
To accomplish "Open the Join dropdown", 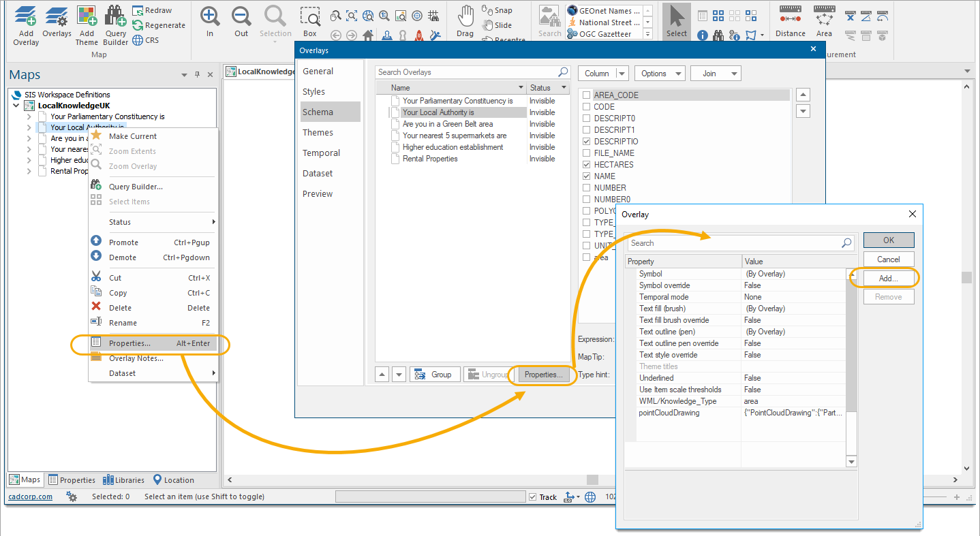I will pos(716,73).
